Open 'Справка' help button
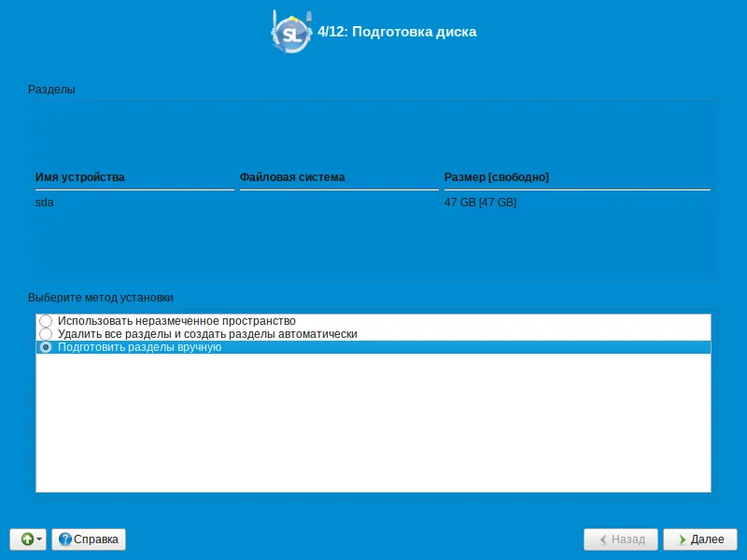 click(x=89, y=539)
